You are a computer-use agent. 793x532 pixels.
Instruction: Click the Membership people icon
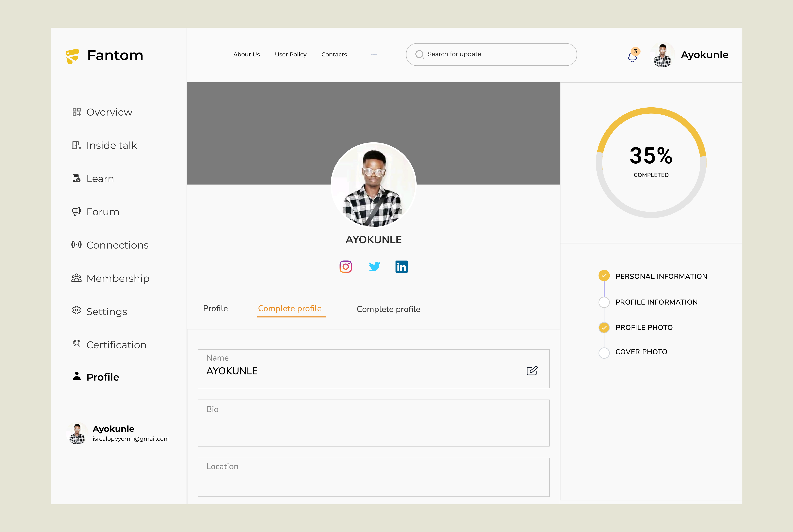76,278
